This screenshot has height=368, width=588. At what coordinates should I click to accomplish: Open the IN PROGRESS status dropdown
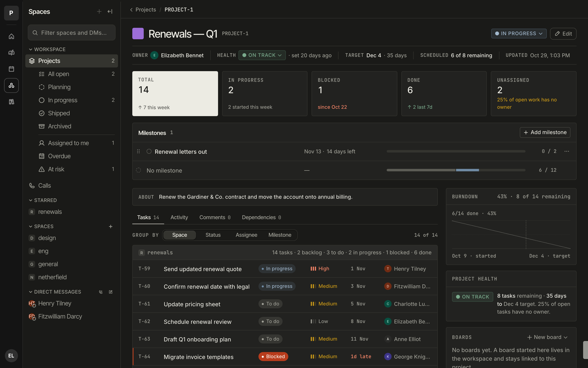tap(519, 34)
